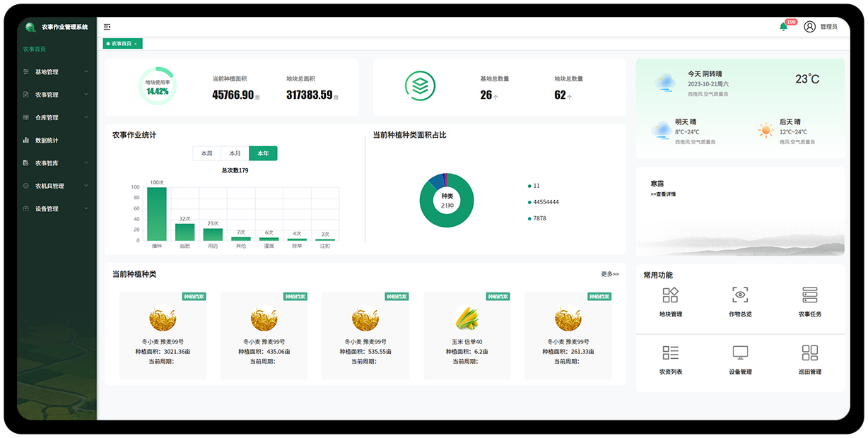Click the notification bell icon
868x438 pixels.
(783, 27)
